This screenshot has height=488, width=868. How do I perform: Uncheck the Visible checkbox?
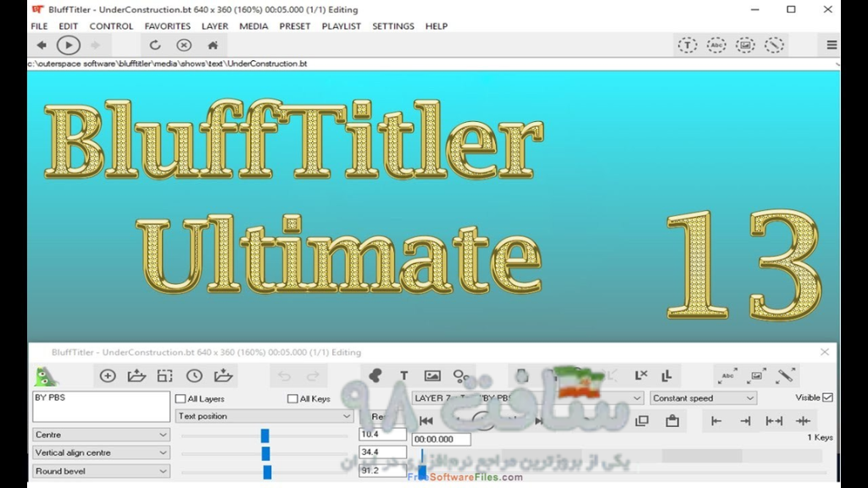tap(827, 397)
